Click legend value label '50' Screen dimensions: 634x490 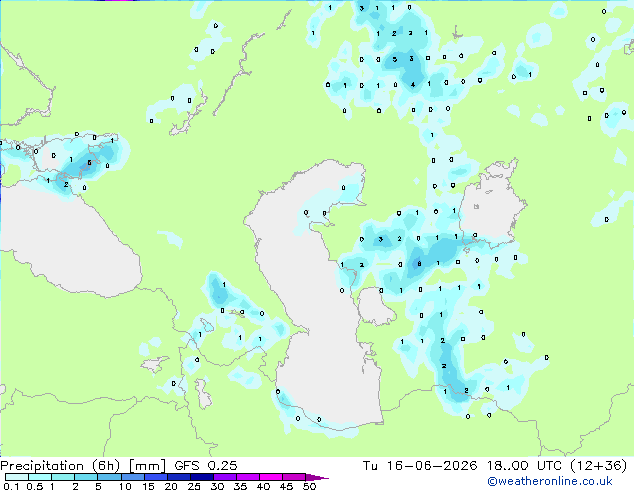(310, 486)
